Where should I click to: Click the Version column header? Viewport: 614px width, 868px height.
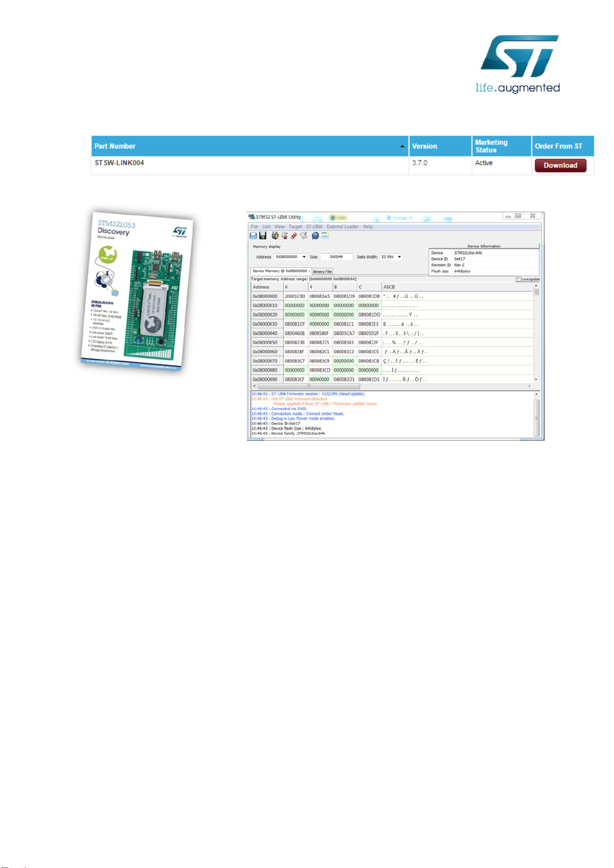440,146
